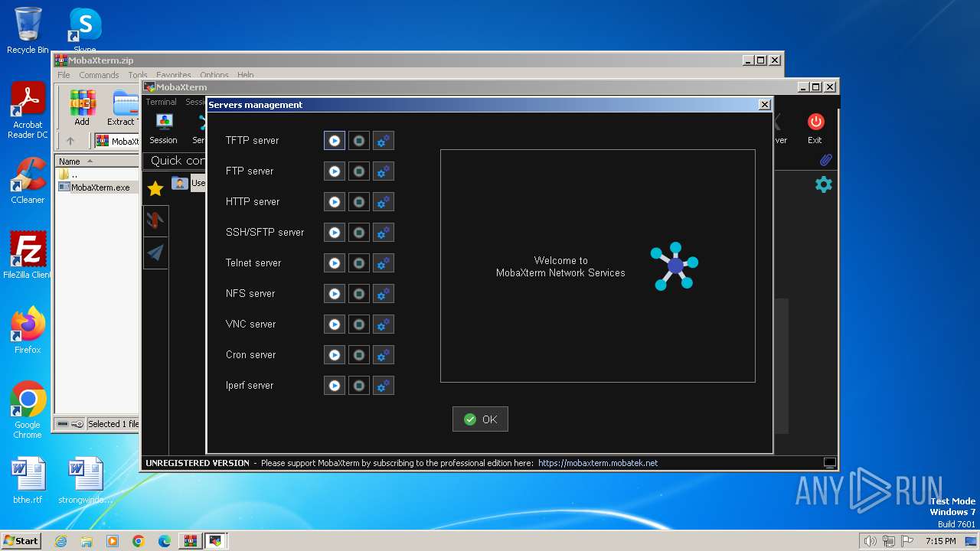Image resolution: width=980 pixels, height=551 pixels.
Task: Open NFS server settings
Action: pos(384,294)
